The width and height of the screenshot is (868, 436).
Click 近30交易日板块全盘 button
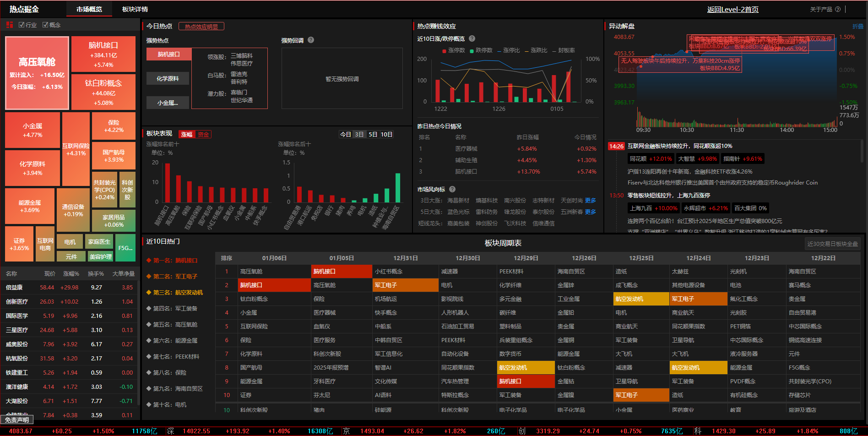(832, 244)
